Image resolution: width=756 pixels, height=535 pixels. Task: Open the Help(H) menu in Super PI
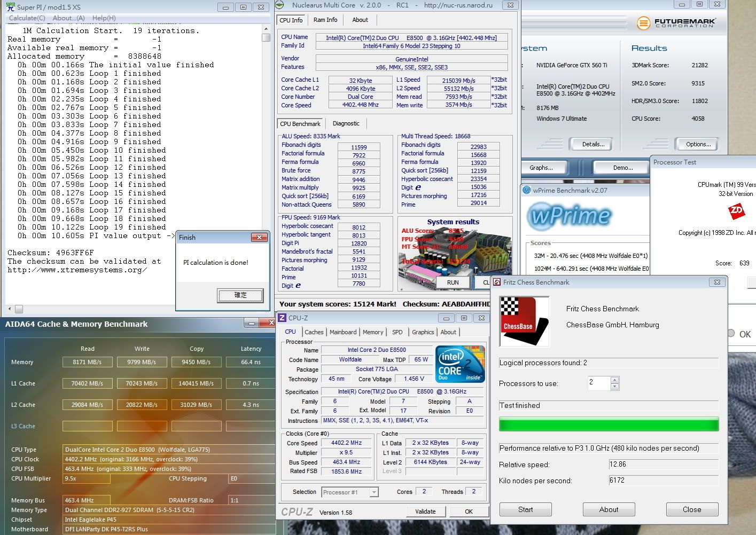pos(104,18)
